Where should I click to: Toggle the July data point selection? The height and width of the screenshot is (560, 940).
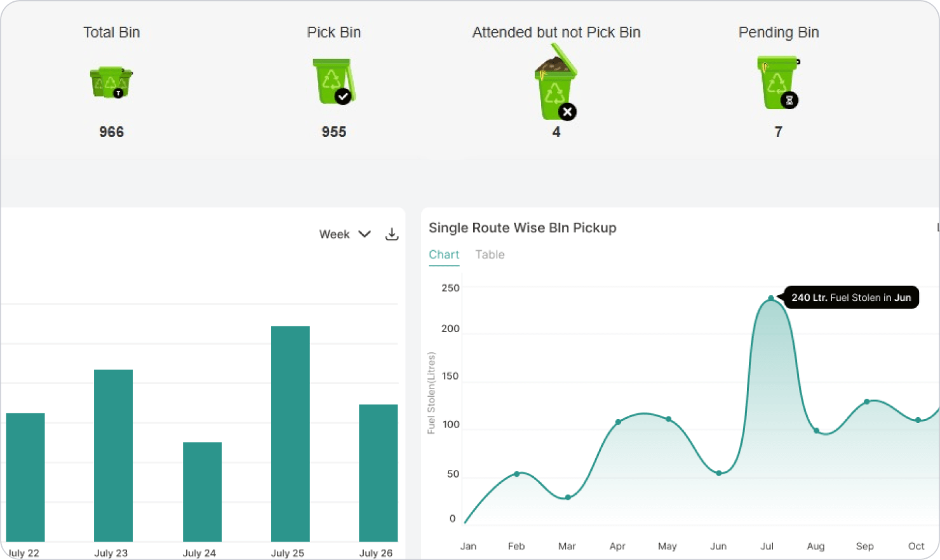pyautogui.click(x=772, y=297)
